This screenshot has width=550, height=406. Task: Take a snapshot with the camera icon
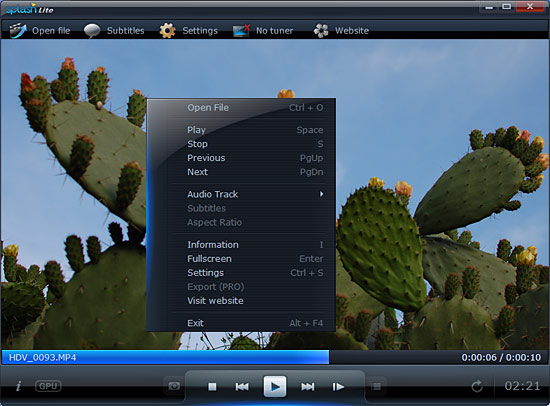tap(174, 386)
